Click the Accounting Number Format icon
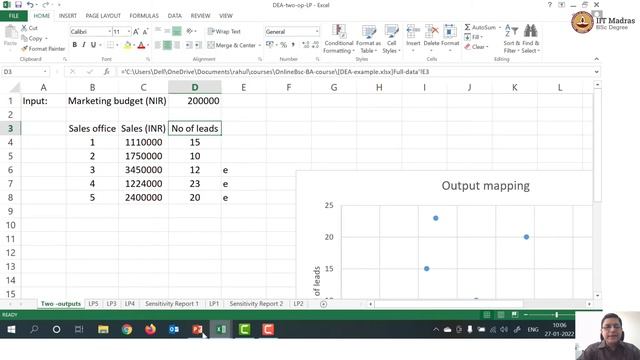Viewport: 640px width, 360px height. point(269,45)
